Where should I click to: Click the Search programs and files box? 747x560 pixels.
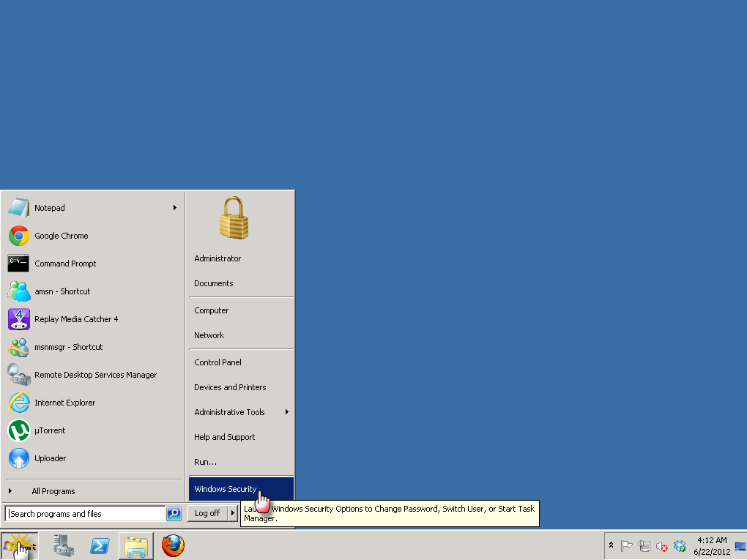pyautogui.click(x=84, y=514)
